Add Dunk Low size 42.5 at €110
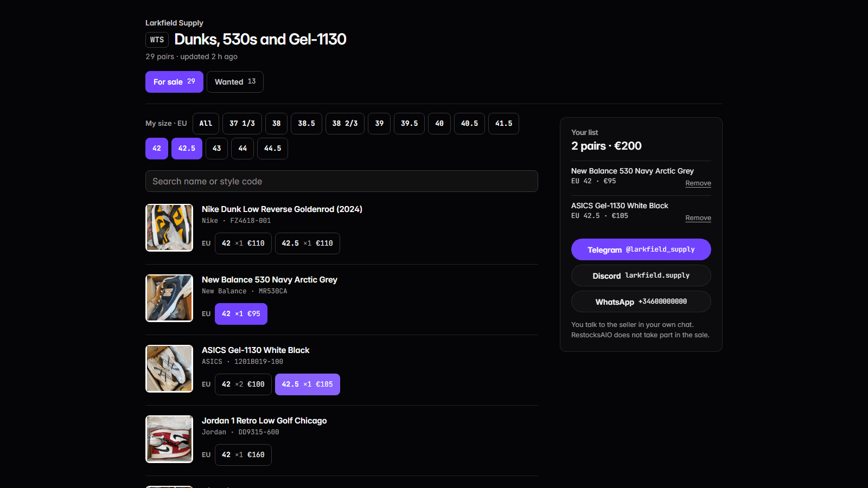This screenshot has height=488, width=868. click(x=308, y=243)
